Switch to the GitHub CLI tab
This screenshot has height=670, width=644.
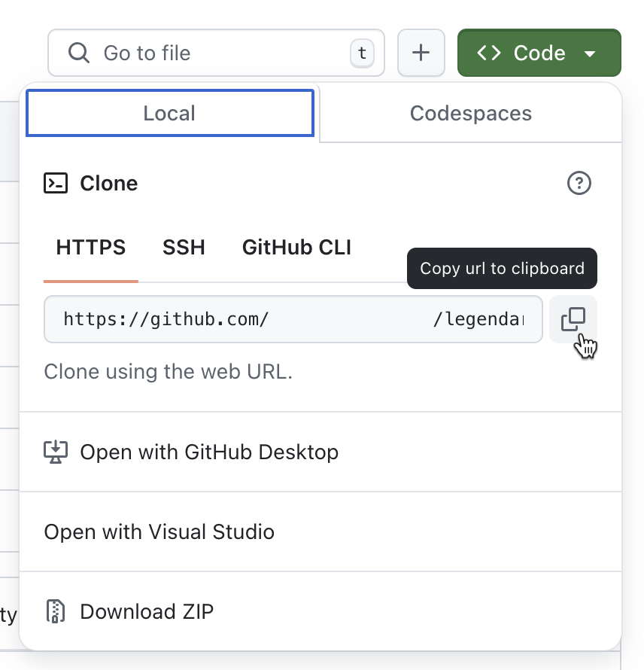click(x=296, y=247)
